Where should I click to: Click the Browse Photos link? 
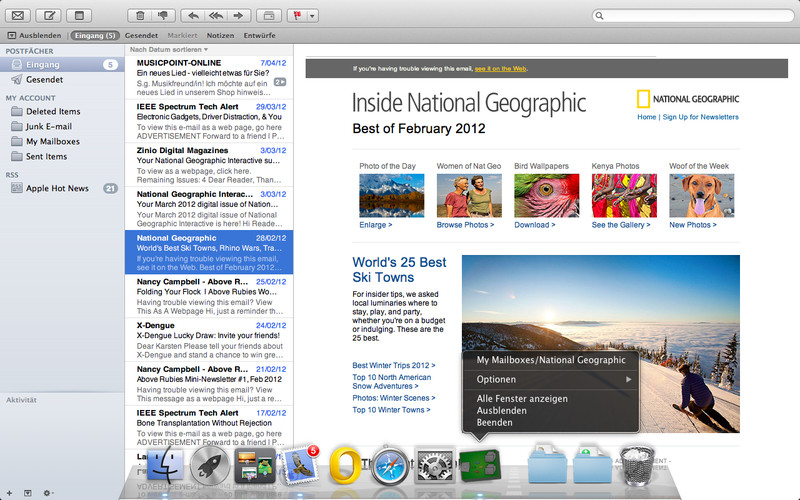(465, 225)
